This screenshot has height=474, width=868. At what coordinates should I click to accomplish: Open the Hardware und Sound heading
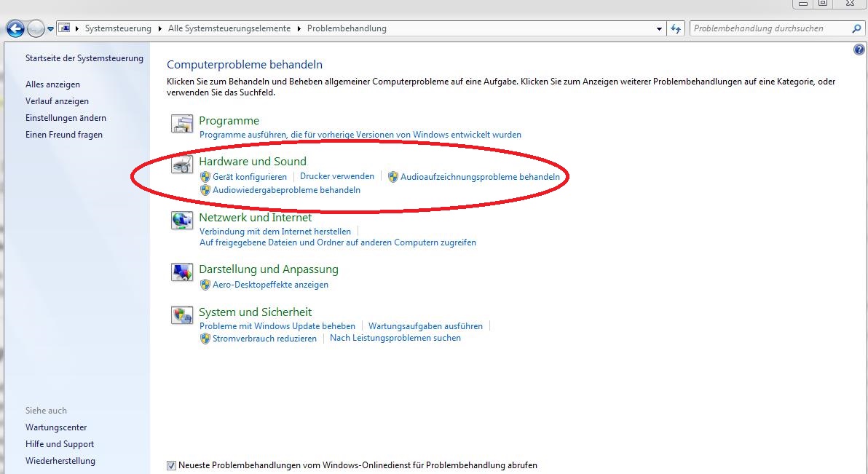coord(253,161)
